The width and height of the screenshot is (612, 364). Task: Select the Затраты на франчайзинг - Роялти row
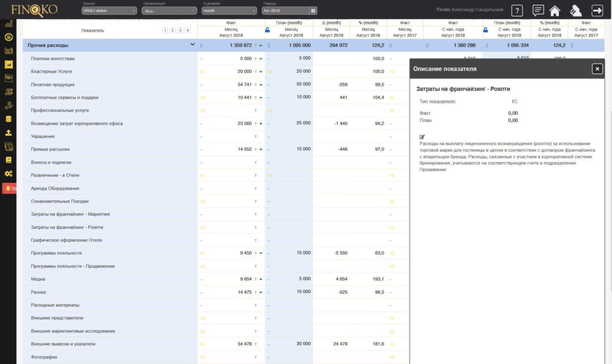point(111,227)
